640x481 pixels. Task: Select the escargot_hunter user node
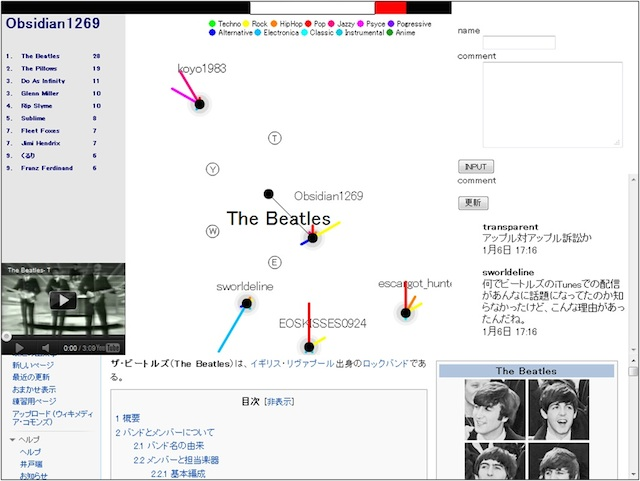click(x=405, y=313)
